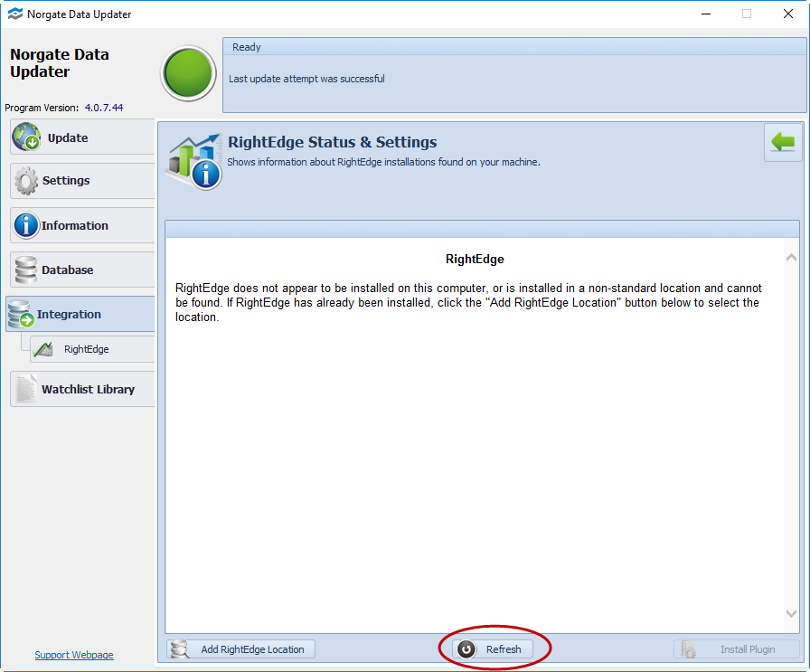The width and height of the screenshot is (810, 672).
Task: Click the scrollbar down arrow in panel
Action: (x=791, y=614)
